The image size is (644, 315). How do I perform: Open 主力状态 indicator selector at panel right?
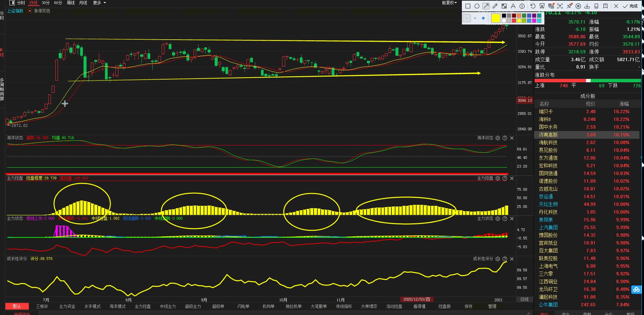point(485,219)
